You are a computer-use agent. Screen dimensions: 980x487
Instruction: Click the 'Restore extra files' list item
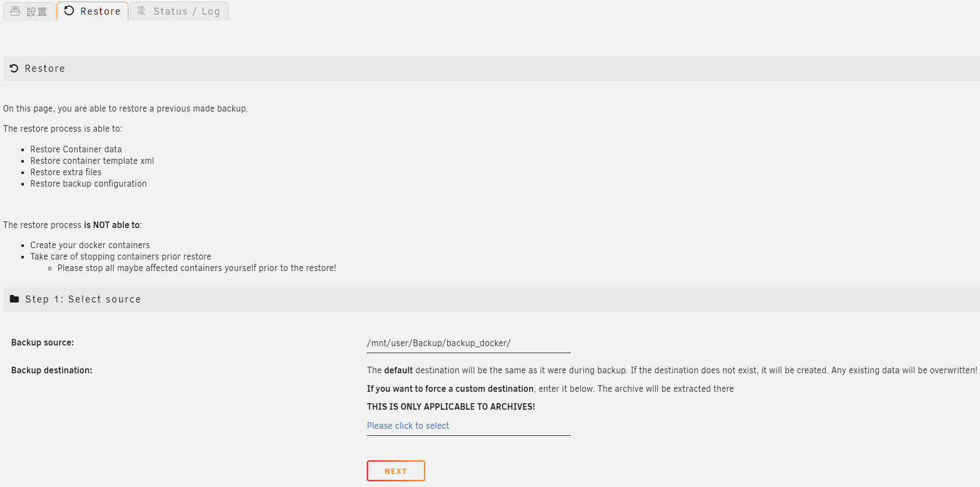tap(66, 172)
